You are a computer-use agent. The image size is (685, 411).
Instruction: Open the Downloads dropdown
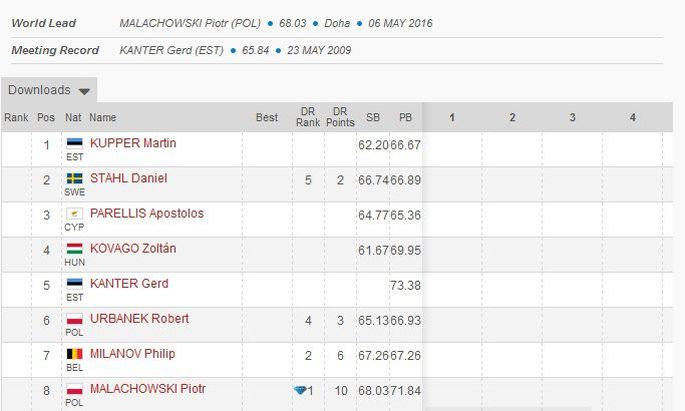[49, 90]
